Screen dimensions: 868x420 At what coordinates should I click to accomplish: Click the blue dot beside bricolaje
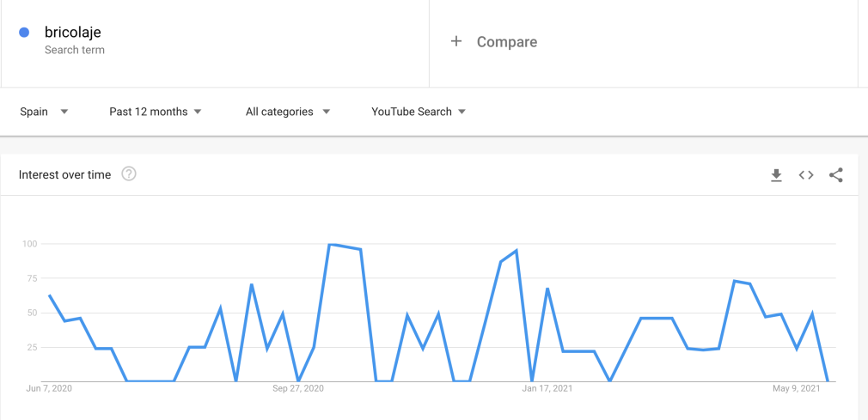click(24, 33)
